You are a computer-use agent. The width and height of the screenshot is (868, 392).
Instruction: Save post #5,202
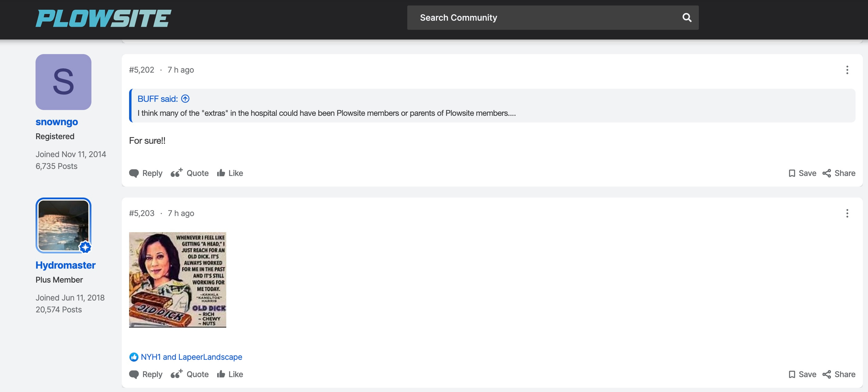pyautogui.click(x=802, y=173)
